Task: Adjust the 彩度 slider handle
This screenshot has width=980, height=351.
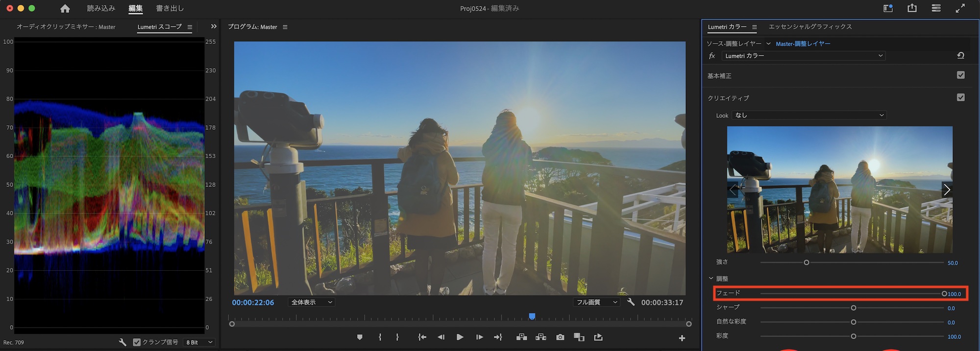Action: pos(854,336)
